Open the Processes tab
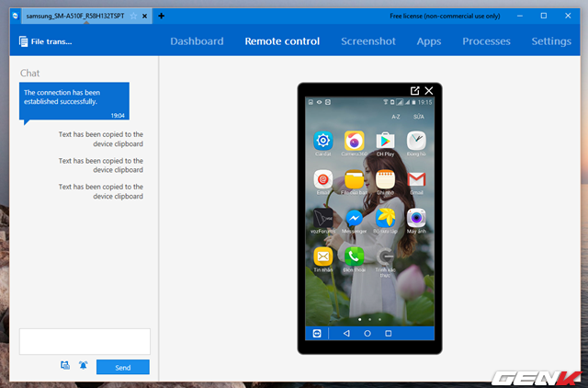The image size is (588, 388). [x=486, y=41]
